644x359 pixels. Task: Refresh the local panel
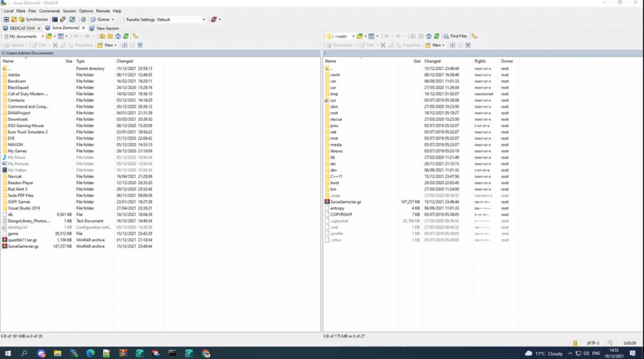(126, 37)
